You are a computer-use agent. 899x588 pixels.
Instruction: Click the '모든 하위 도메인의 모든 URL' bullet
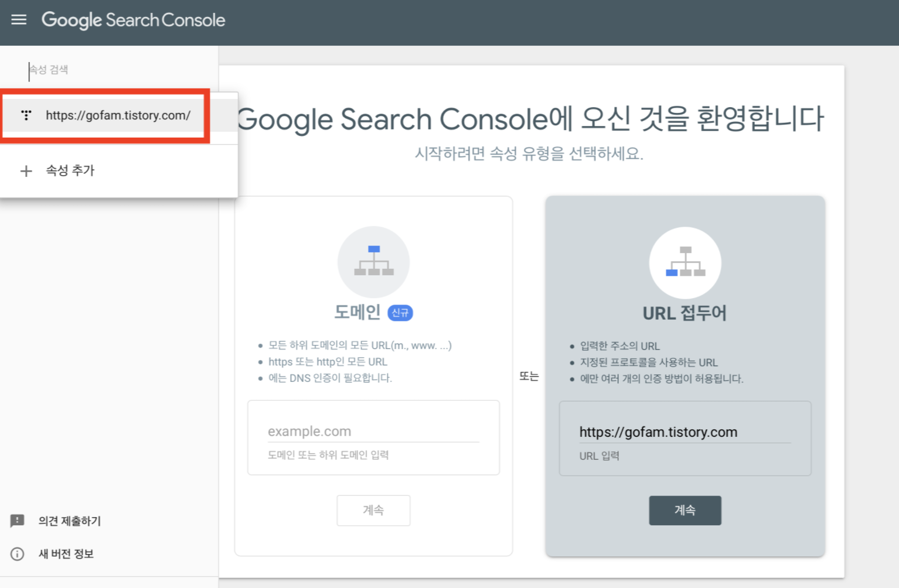(360, 346)
